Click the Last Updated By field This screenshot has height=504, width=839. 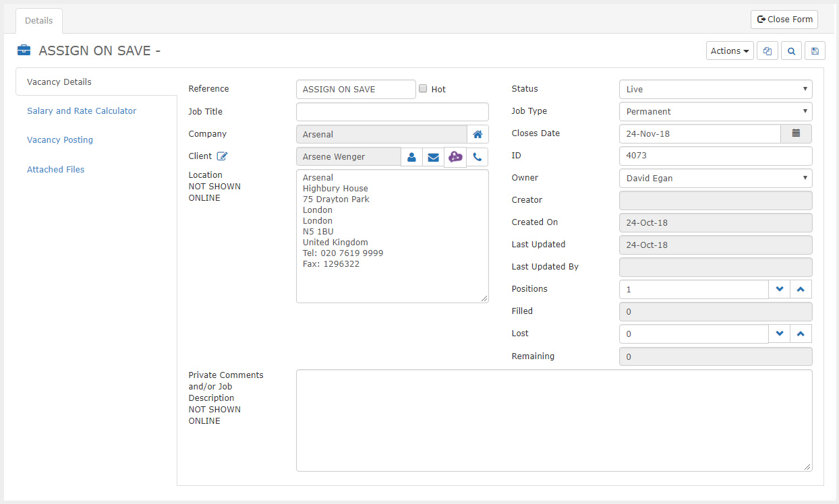pyautogui.click(x=716, y=267)
